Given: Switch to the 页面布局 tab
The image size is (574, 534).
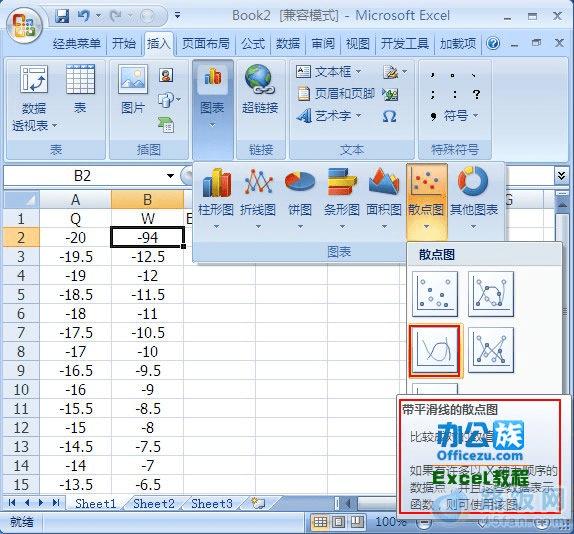Looking at the screenshot, I should pyautogui.click(x=206, y=44).
